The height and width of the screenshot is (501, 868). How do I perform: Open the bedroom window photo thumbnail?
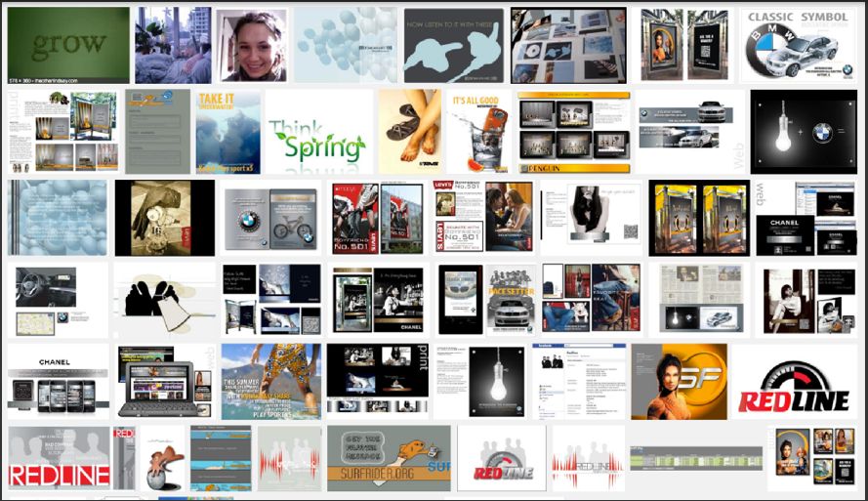click(173, 45)
